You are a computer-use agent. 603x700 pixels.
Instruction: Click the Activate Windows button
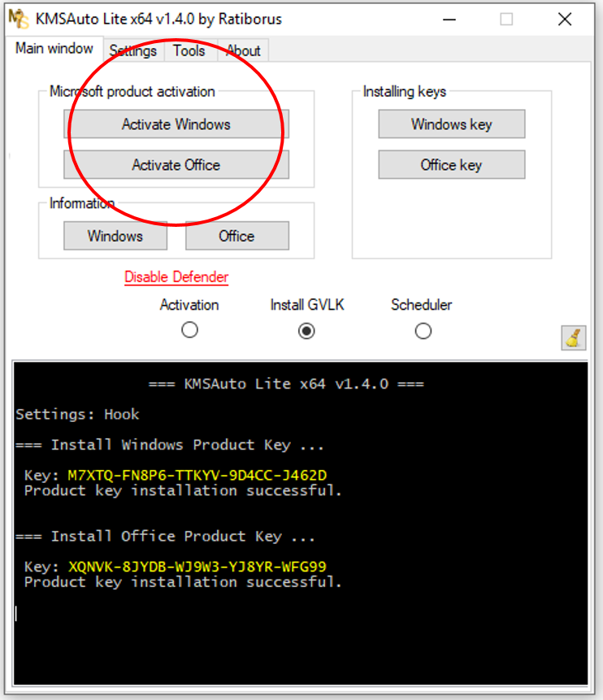pos(176,124)
